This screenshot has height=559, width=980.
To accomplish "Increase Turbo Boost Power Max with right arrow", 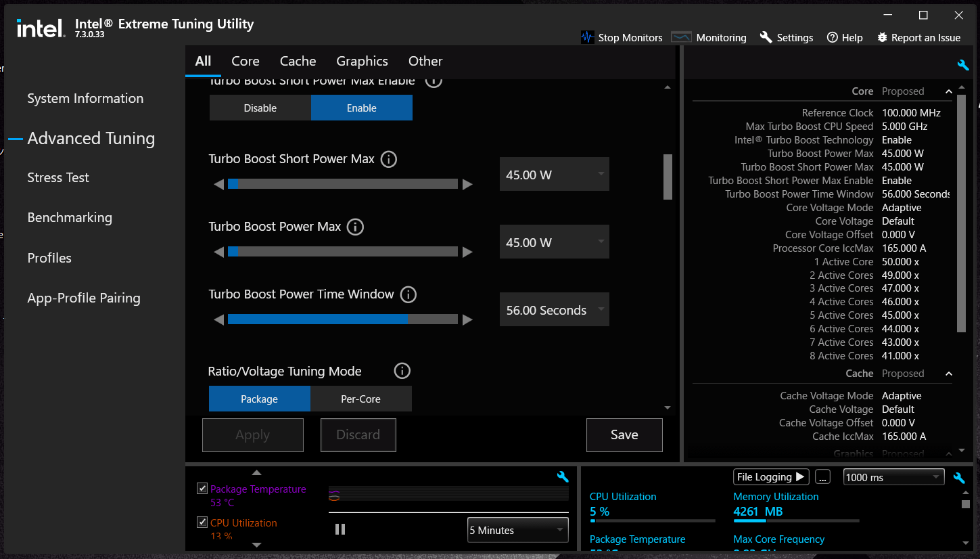I will 467,252.
